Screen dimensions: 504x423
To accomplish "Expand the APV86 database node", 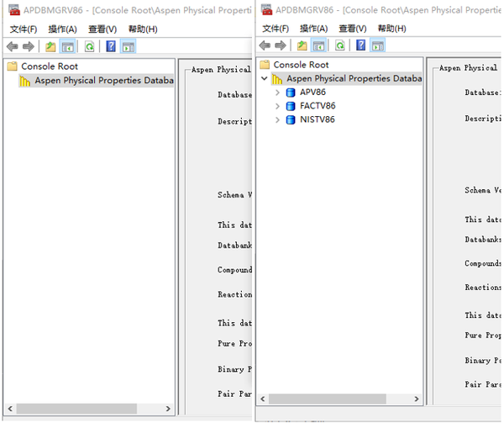I will pos(277,93).
